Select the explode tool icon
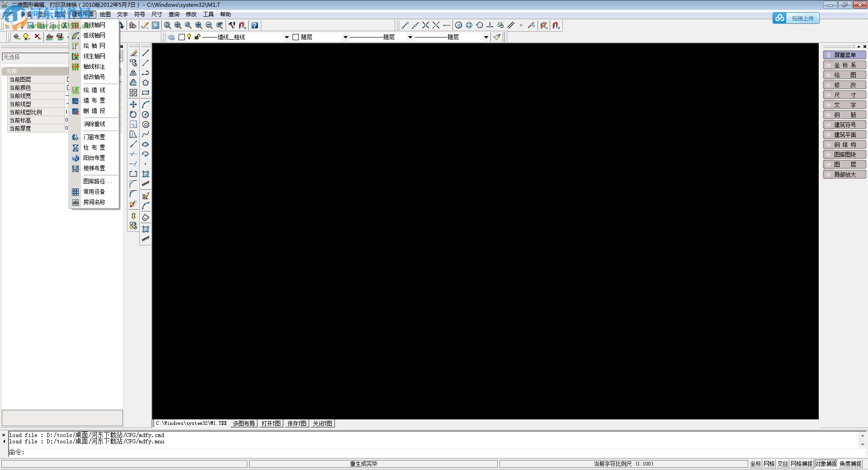The height and width of the screenshot is (470, 868). point(133,204)
